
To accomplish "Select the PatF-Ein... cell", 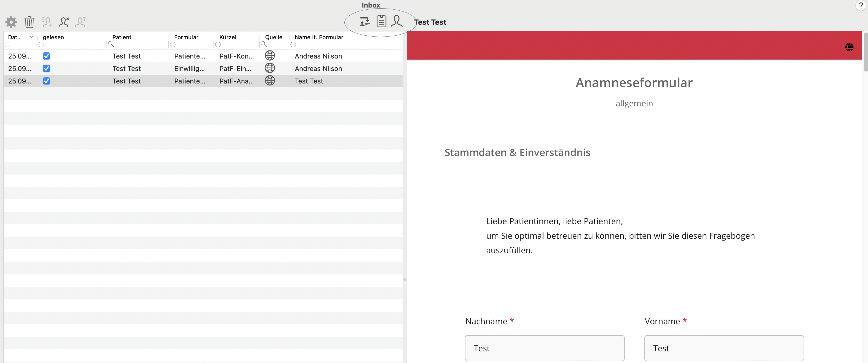I will click(x=235, y=68).
